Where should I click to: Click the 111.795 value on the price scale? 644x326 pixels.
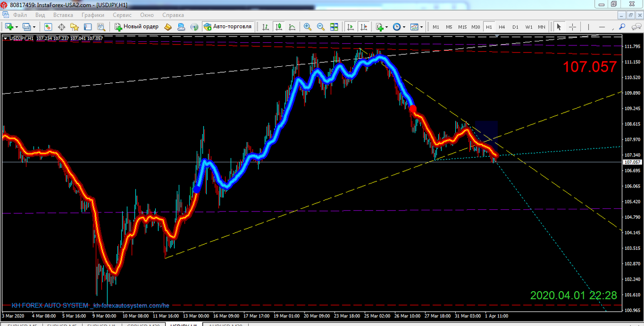tap(633, 46)
